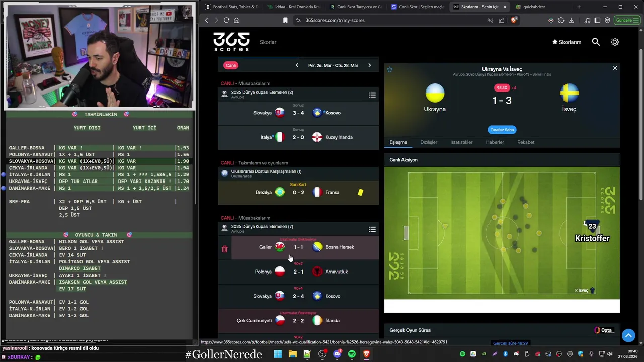Open the browser home page
This screenshot has width=644, height=362.
tap(236, 20)
